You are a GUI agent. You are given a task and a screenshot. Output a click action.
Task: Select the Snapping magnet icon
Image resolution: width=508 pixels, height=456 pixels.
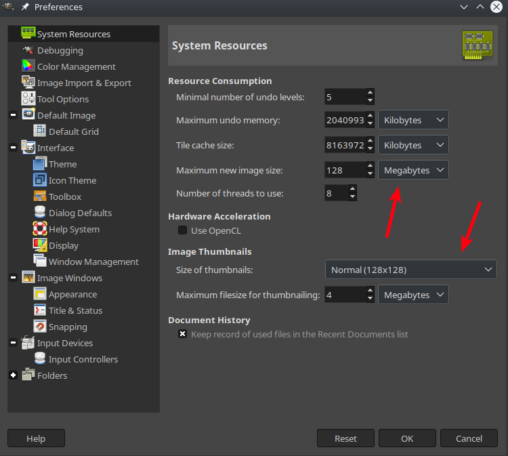coord(40,326)
